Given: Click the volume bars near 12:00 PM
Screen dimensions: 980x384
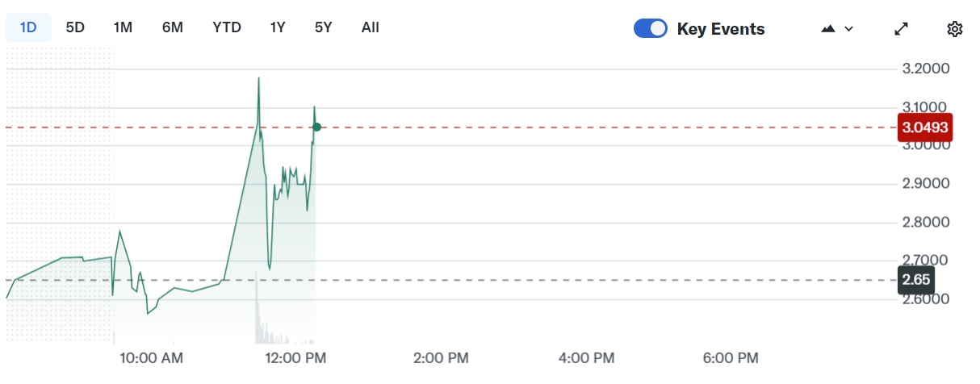Looking at the screenshot, I should 260,325.
